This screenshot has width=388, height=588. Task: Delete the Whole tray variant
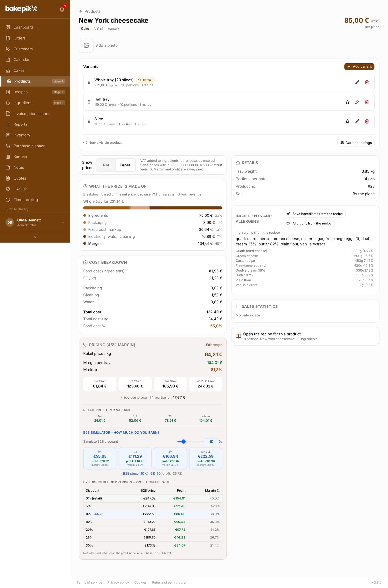(367, 82)
